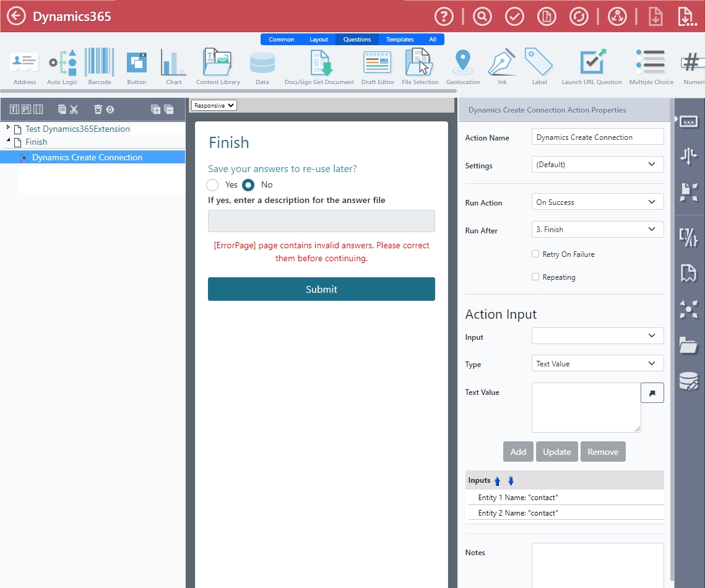This screenshot has height=588, width=705.
Task: Open the Responsive view dropdown
Action: tap(214, 105)
